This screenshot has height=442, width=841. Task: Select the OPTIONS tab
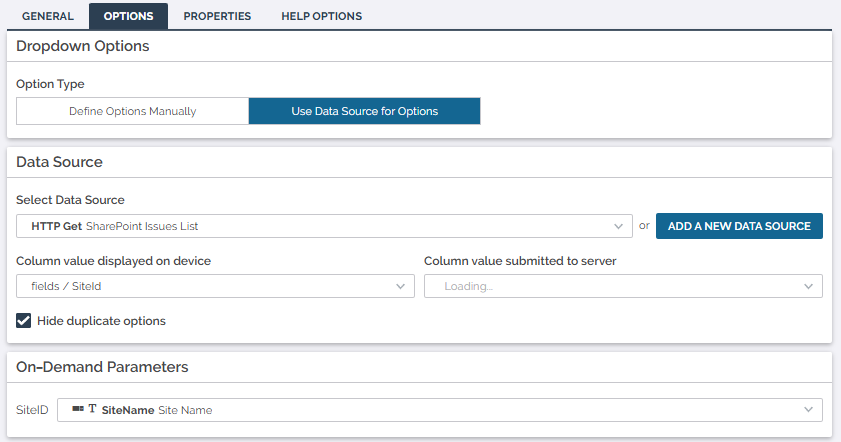click(128, 16)
